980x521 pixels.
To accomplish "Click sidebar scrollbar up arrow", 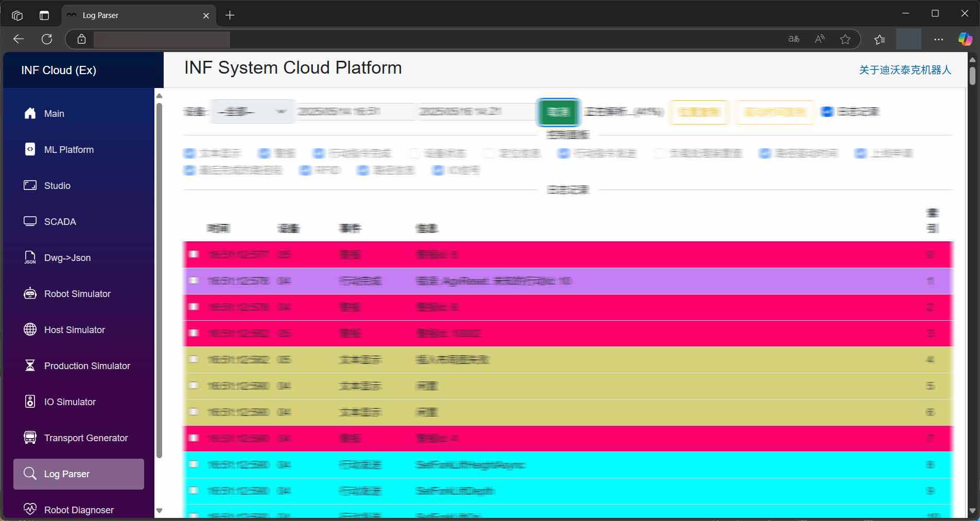I will click(x=159, y=96).
